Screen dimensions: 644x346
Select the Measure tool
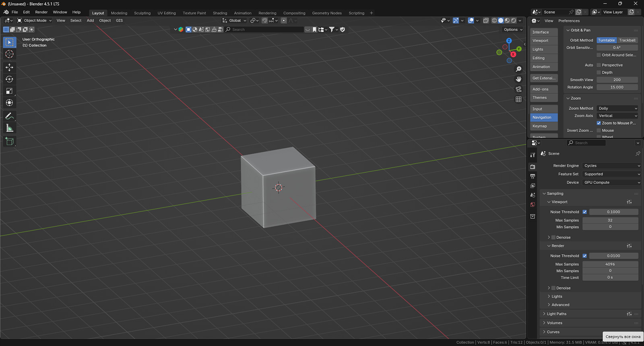coord(10,128)
